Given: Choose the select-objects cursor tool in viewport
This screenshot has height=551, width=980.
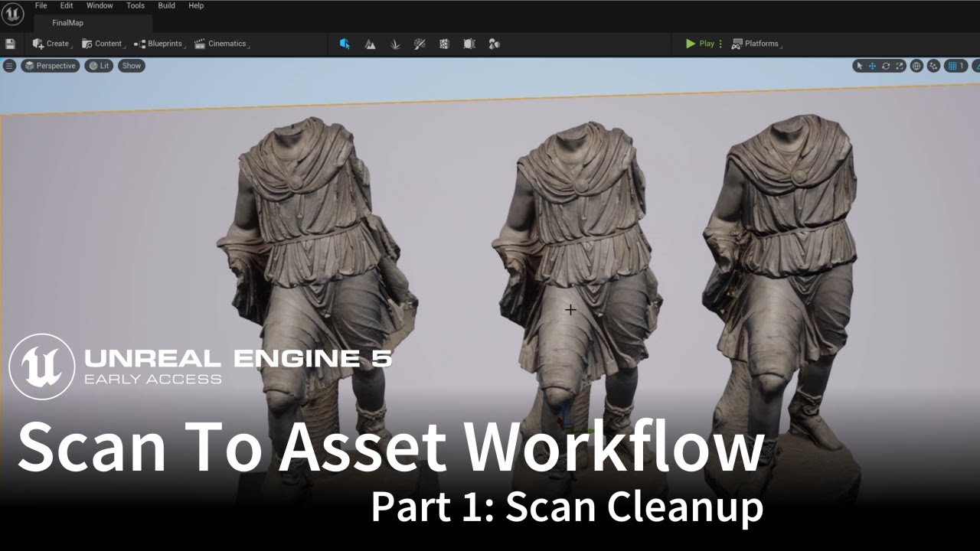Looking at the screenshot, I should tap(859, 66).
